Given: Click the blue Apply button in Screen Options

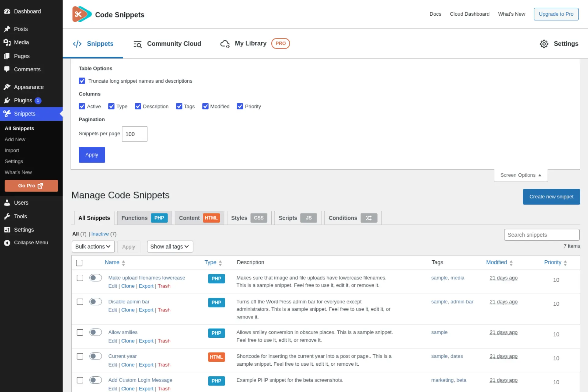Looking at the screenshot, I should coord(92,155).
